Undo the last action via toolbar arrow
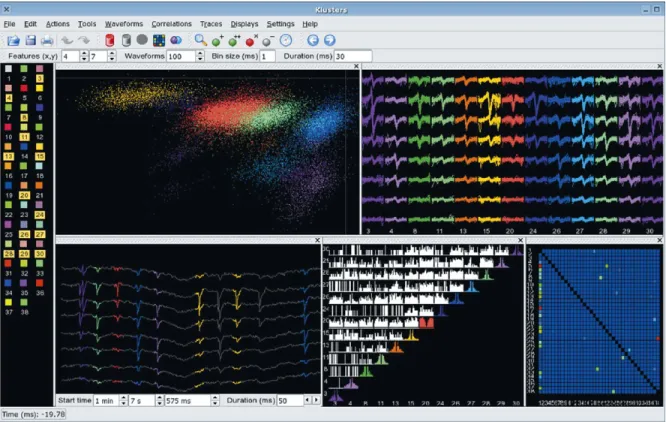 (67, 40)
